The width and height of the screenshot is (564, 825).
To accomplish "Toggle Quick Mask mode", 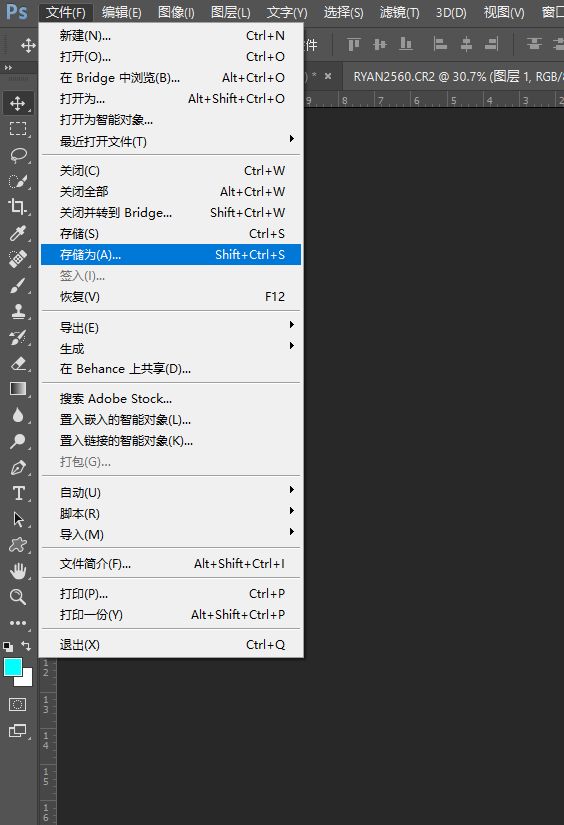I will coord(17,705).
